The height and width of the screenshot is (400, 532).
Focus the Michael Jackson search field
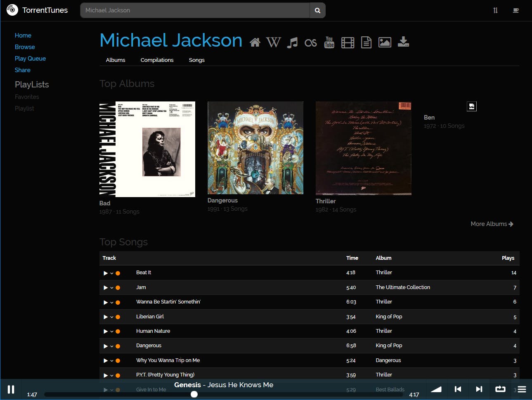pos(195,10)
